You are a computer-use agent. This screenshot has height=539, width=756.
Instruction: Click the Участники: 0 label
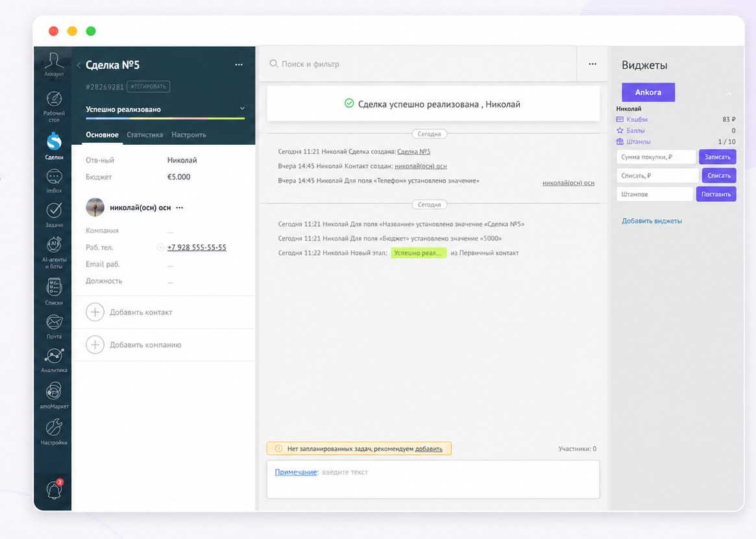577,449
